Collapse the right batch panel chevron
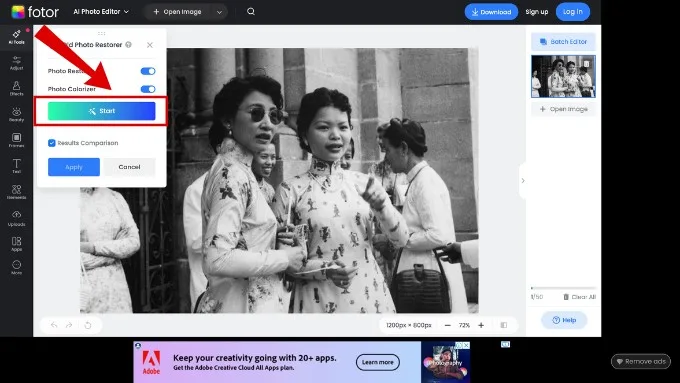Screen dimensions: 680x383 523,180
